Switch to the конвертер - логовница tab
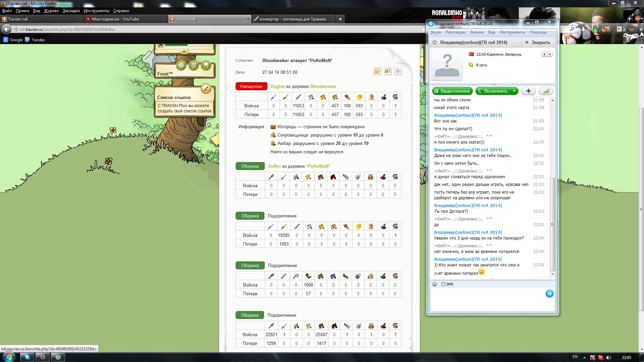Screen dimensions: 644x362 point(293,19)
